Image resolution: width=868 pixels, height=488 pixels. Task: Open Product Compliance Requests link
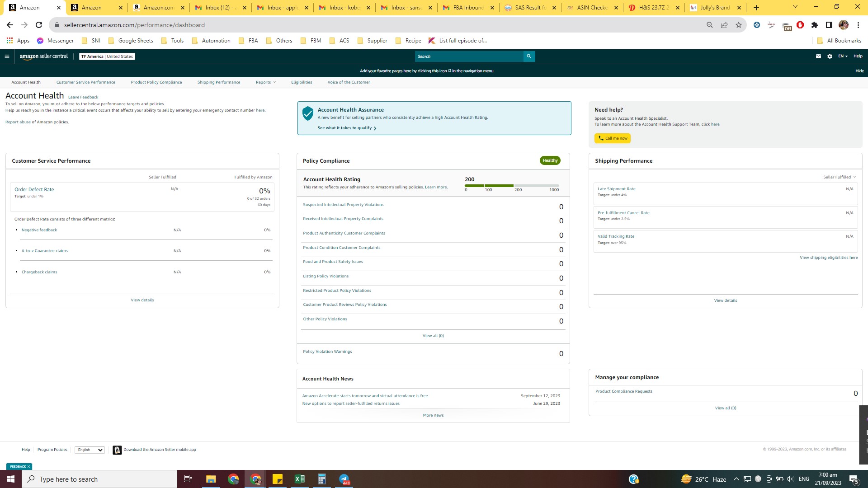pyautogui.click(x=623, y=391)
